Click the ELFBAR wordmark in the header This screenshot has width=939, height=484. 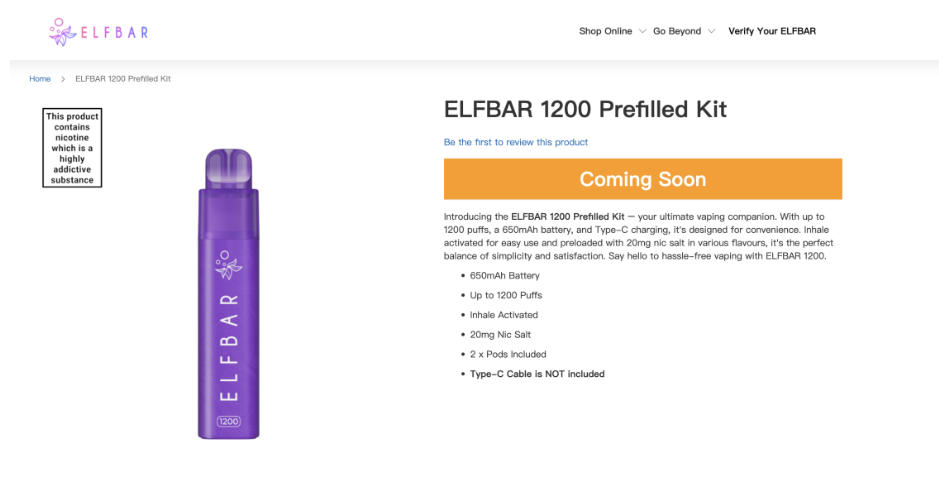(x=114, y=32)
